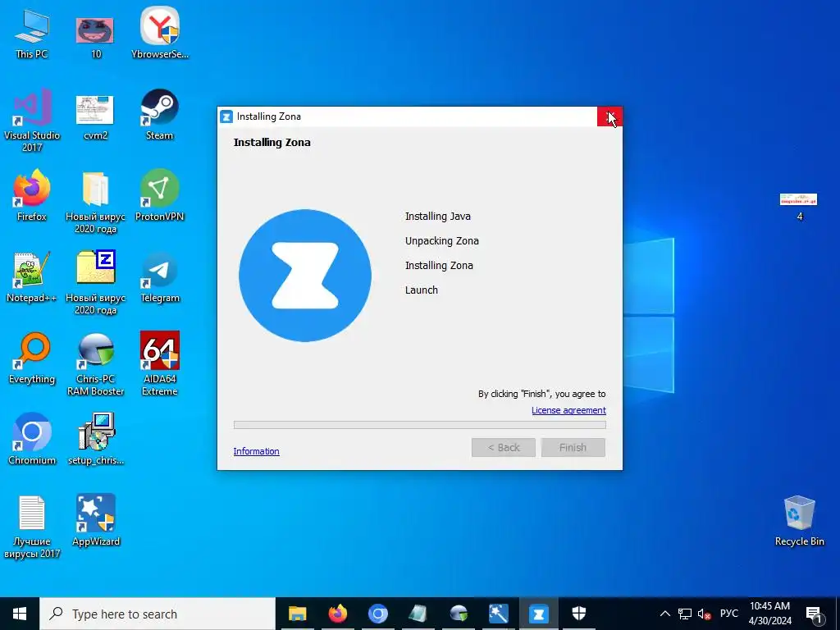The width and height of the screenshot is (840, 630).
Task: Click the Windows Start button
Action: pyautogui.click(x=20, y=614)
